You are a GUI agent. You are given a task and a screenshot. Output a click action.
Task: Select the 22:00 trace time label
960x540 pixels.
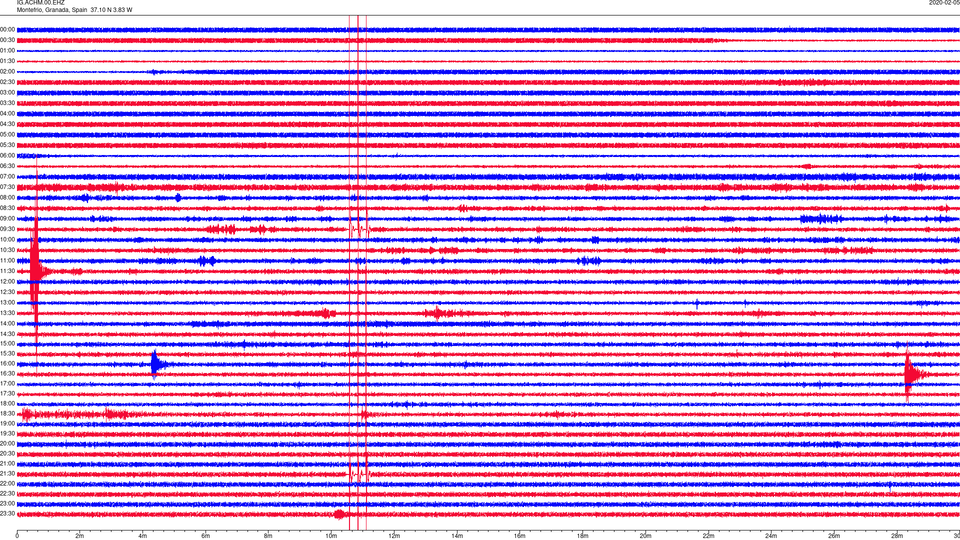click(7, 484)
